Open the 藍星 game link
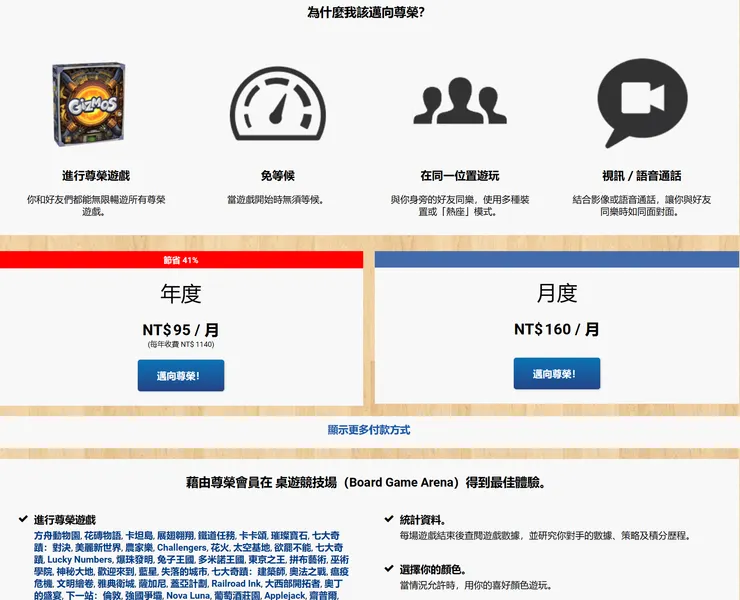This screenshot has height=600, width=740. click(148, 572)
